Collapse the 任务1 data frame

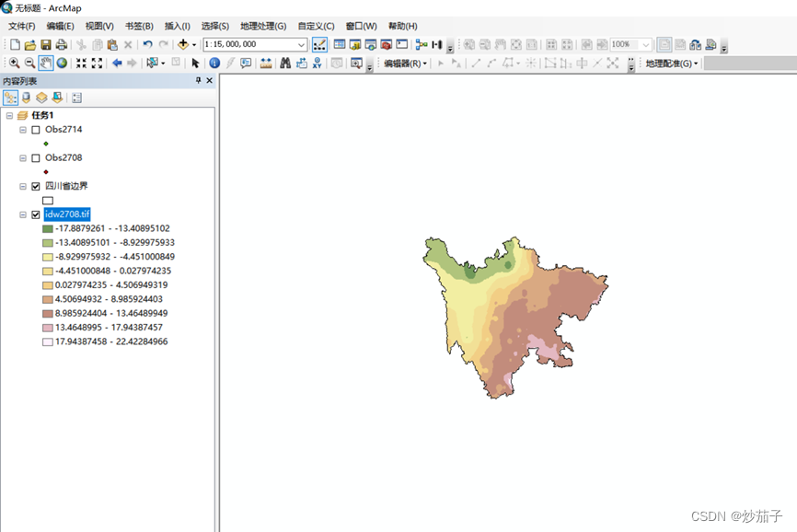coord(9,115)
